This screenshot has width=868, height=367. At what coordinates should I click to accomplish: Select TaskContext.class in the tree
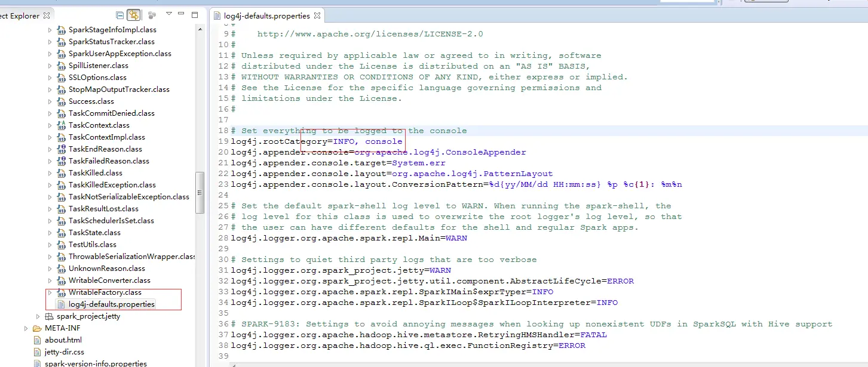click(x=99, y=125)
